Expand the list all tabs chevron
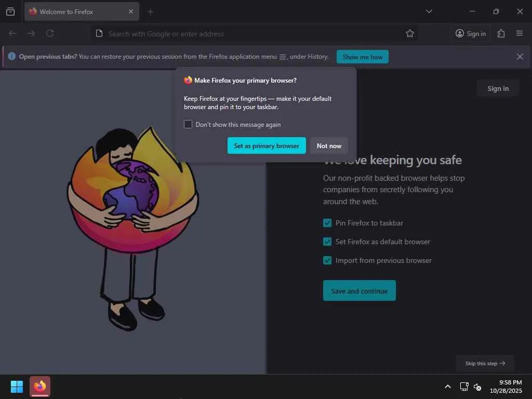This screenshot has width=532, height=399. tap(429, 11)
